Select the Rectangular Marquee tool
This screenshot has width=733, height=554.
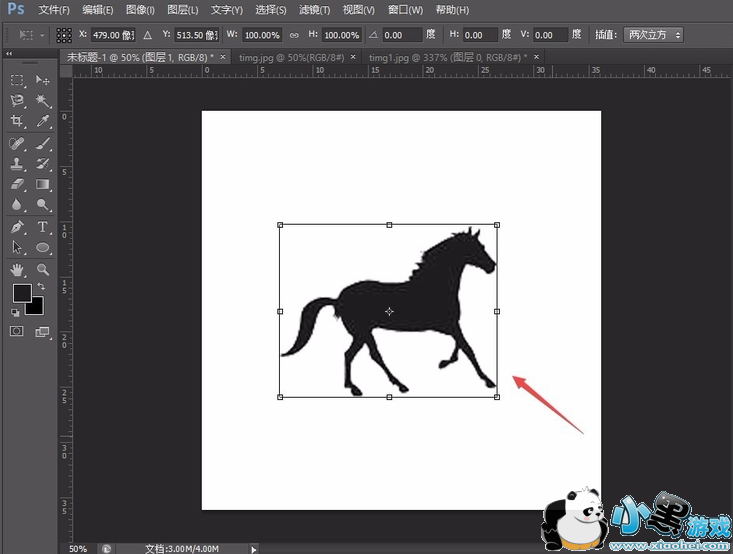[17, 80]
